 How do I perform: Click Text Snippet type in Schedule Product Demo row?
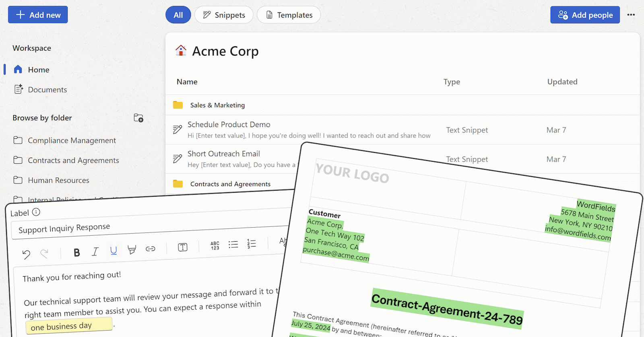point(467,130)
